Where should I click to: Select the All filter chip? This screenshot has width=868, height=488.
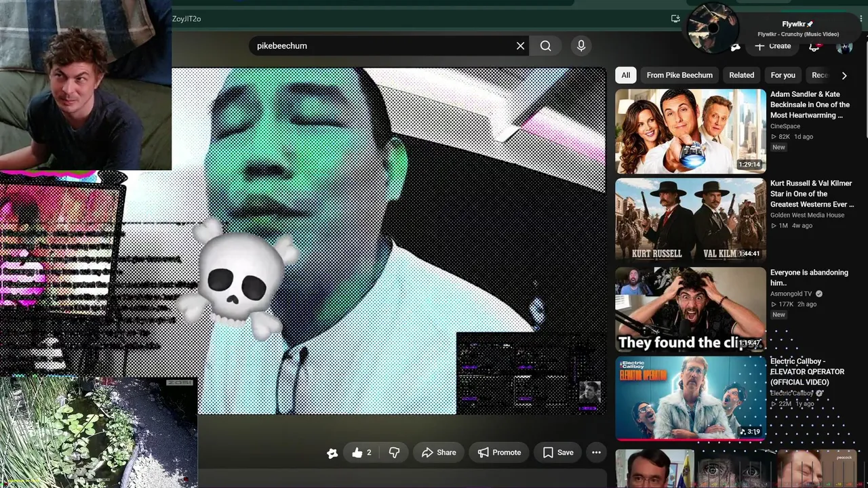(626, 75)
